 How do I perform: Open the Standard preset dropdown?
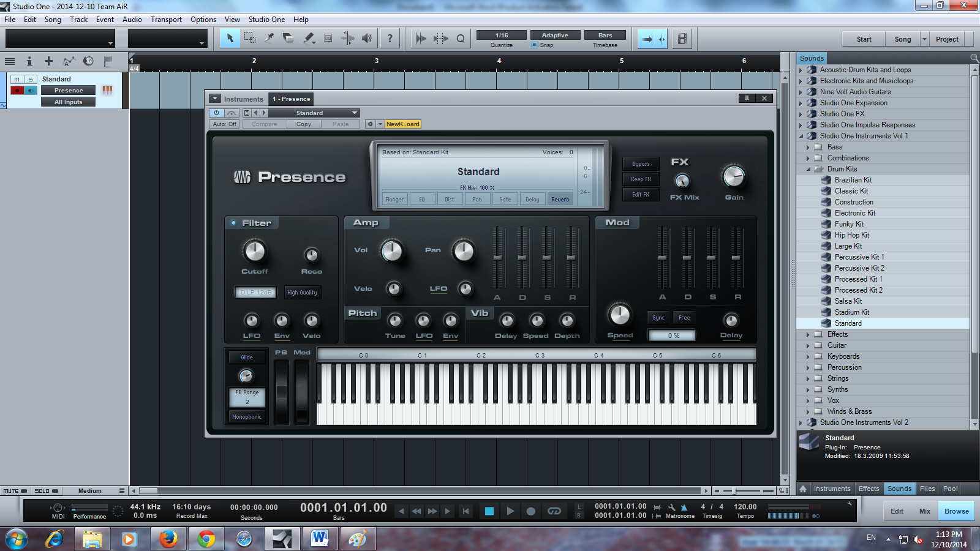coord(314,113)
